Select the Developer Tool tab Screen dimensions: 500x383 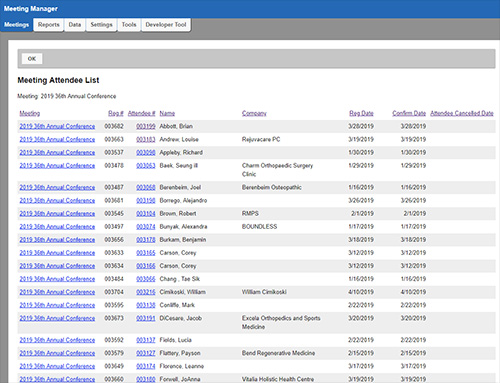pyautogui.click(x=166, y=25)
